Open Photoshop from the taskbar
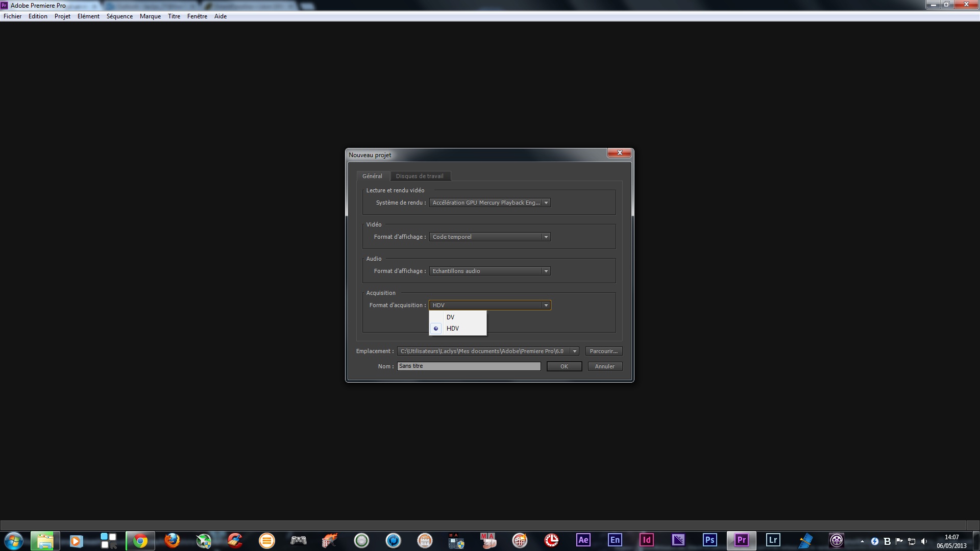Screen dimensions: 980x551 tap(709, 540)
